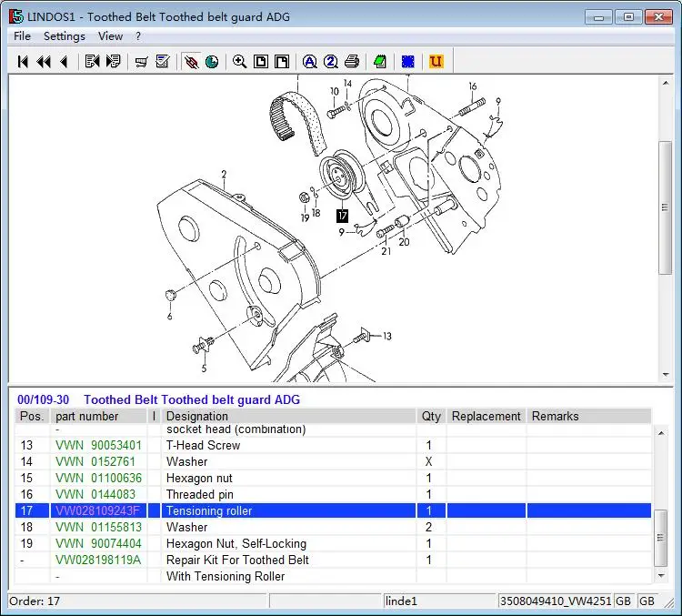Image resolution: width=682 pixels, height=616 pixels.
Task: Toggle the red-blue marker toolbar button
Action: point(191,62)
